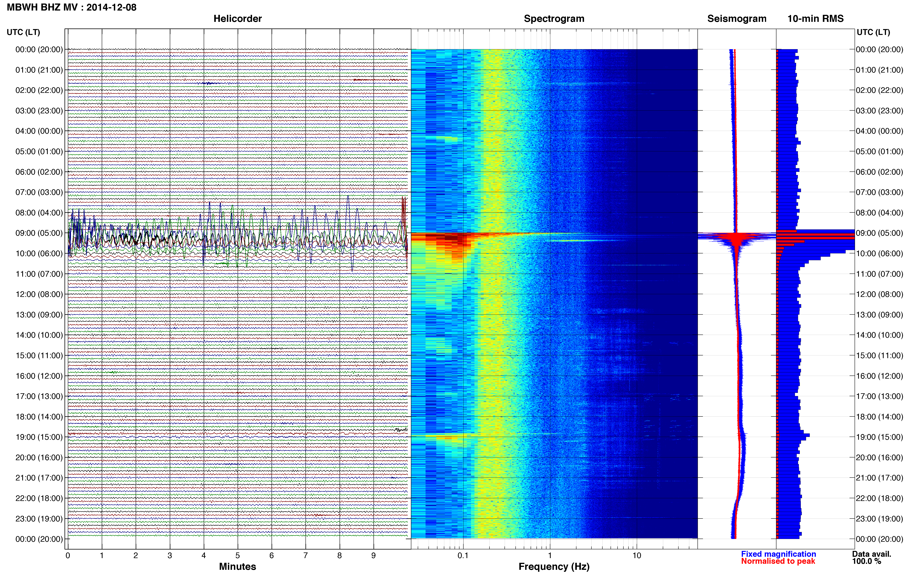
Task: Select left time label '18:00 (14:00)'
Action: [39, 417]
